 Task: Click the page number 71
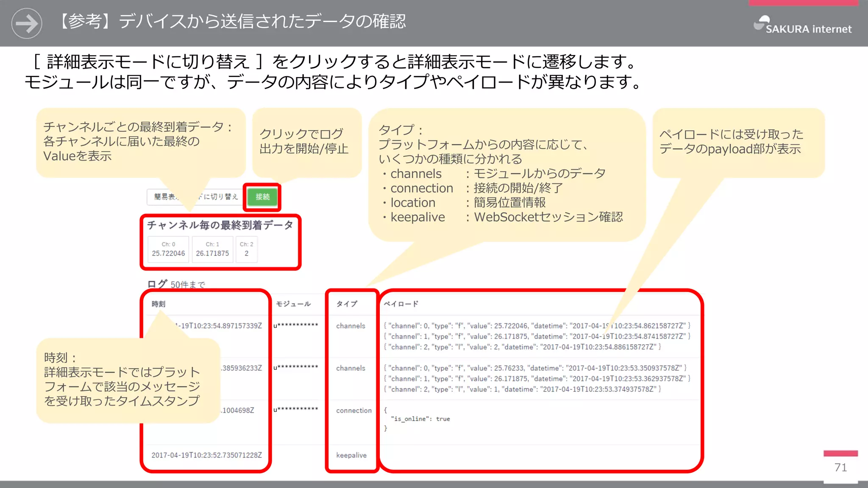click(840, 468)
